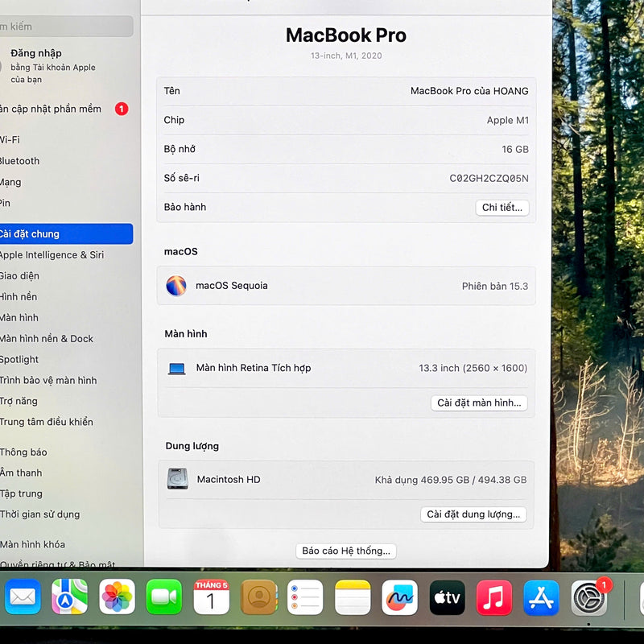Image resolution: width=644 pixels, height=644 pixels.
Task: Open Cài đặt dung lượng... storage settings
Action: point(473,514)
